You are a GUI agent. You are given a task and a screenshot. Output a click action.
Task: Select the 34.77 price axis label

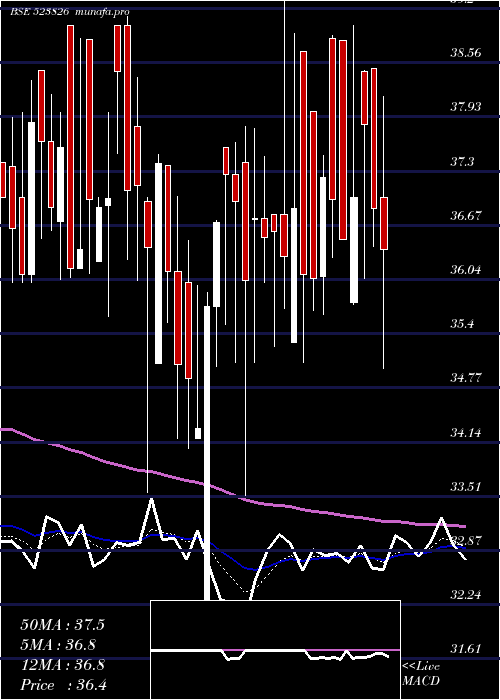[466, 379]
